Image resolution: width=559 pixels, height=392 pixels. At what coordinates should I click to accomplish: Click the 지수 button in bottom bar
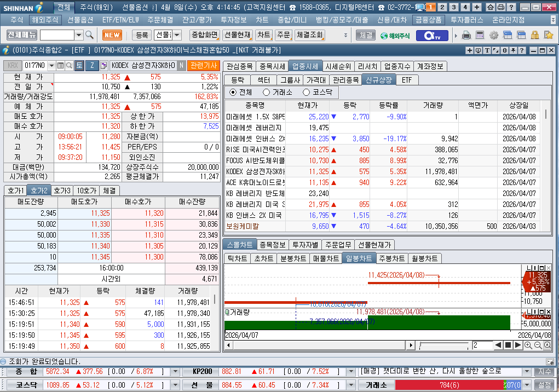pos(544,372)
